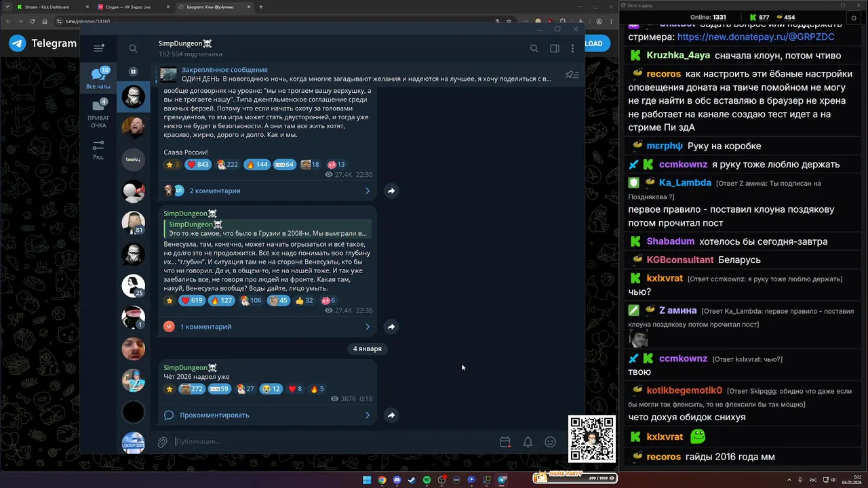Viewport: 868px width, 488px height.
Task: Select the Все чаты folder
Action: click(98, 79)
